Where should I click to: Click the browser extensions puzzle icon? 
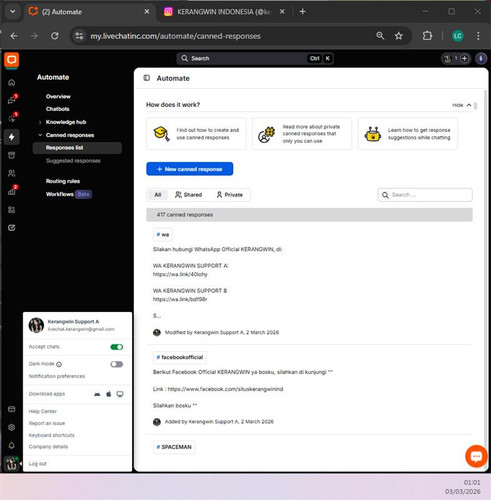coord(427,36)
